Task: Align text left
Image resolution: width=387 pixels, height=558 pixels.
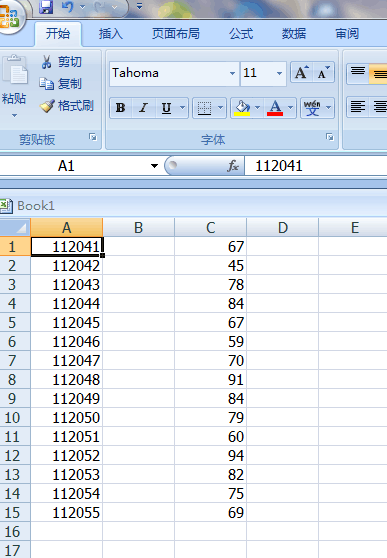Action: 358,107
